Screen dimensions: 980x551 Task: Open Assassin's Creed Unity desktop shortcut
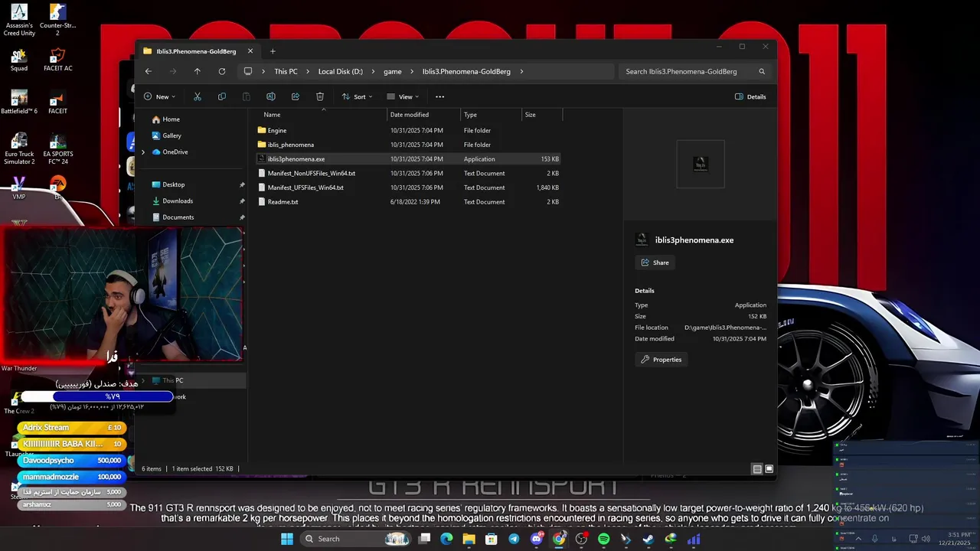coord(18,20)
